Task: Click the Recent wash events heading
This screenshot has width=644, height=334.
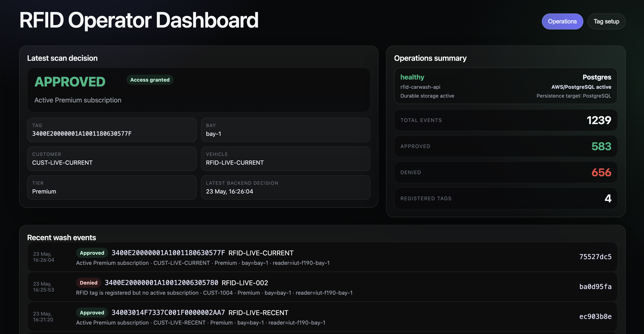Action: [x=61, y=238]
